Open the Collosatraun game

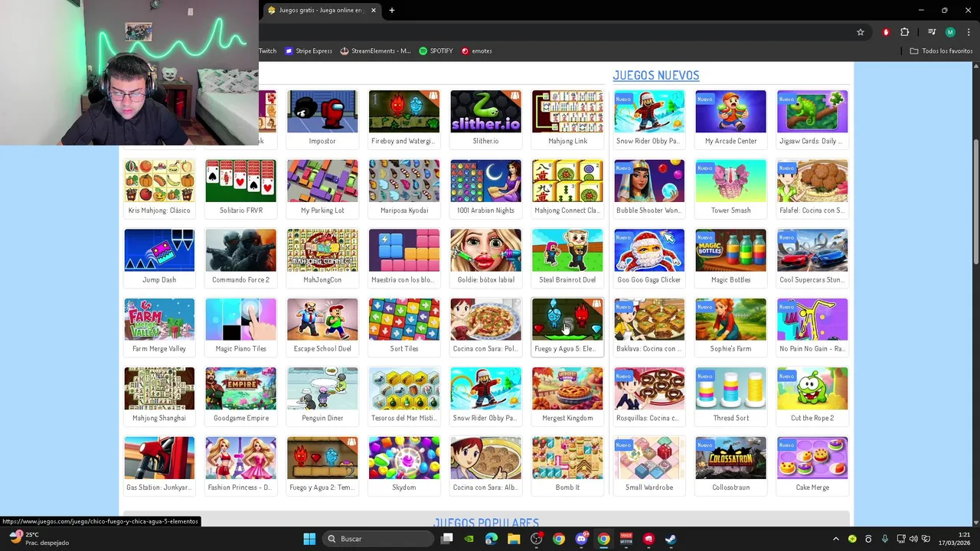tap(730, 465)
